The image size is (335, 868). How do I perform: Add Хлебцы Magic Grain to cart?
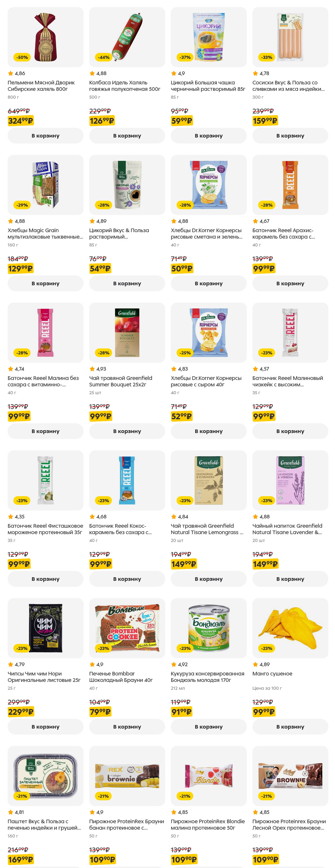[x=45, y=283]
